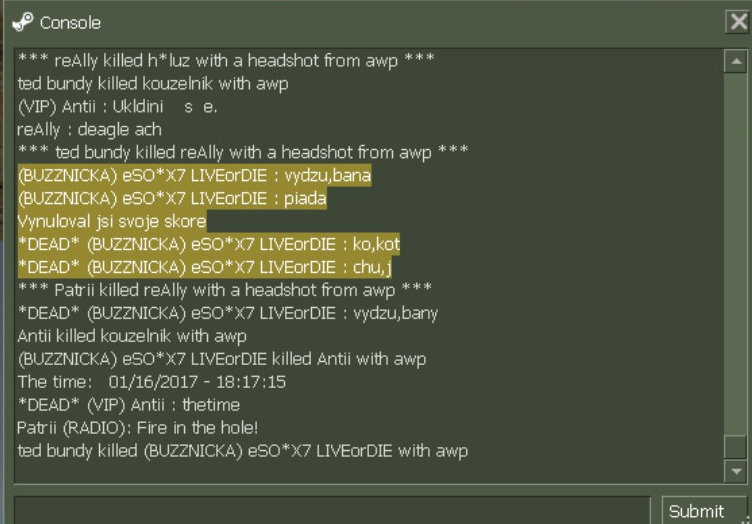Screen dimensions: 752x524
Task: Click "Antii killed kouzelnik with awp" line
Action: coord(132,336)
